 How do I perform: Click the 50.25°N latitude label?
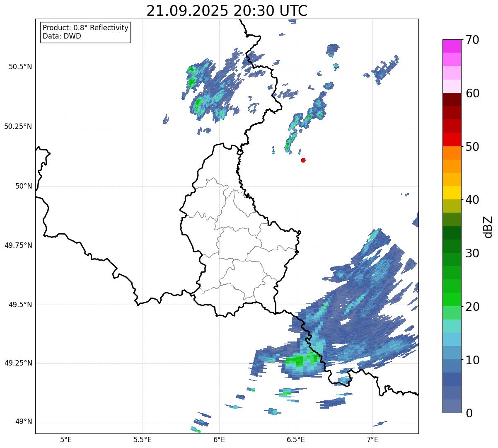[18, 126]
